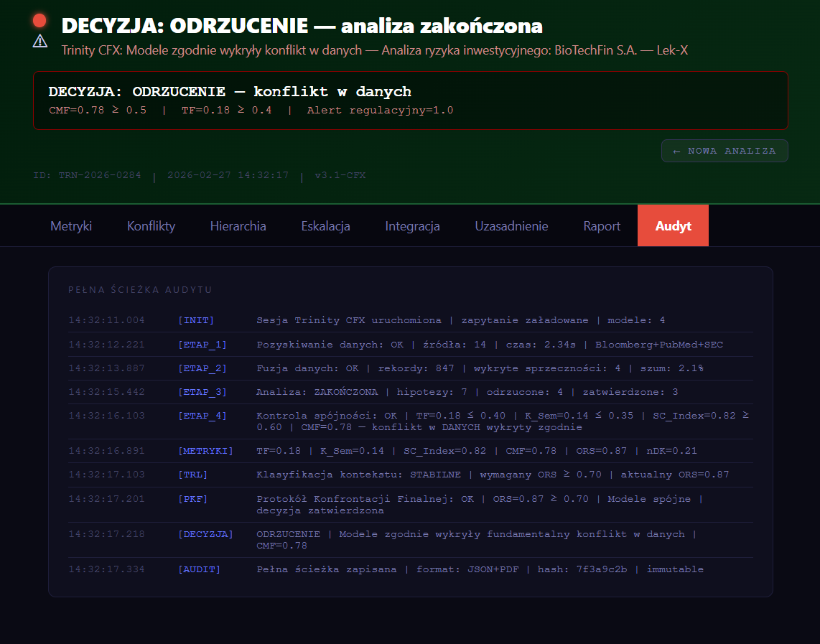Image resolution: width=820 pixels, height=644 pixels.
Task: Select the [AUDIT] log entry with hash
Action: click(199, 569)
